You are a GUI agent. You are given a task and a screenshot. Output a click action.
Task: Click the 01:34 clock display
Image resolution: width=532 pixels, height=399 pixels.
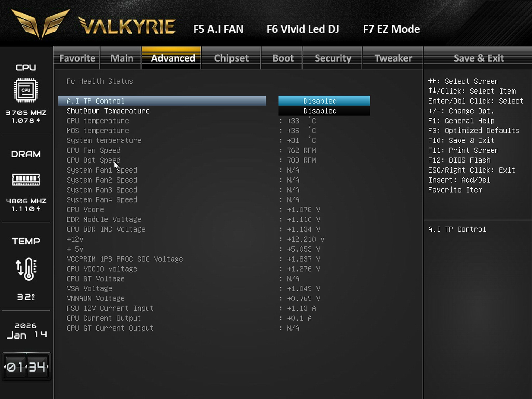(26, 367)
